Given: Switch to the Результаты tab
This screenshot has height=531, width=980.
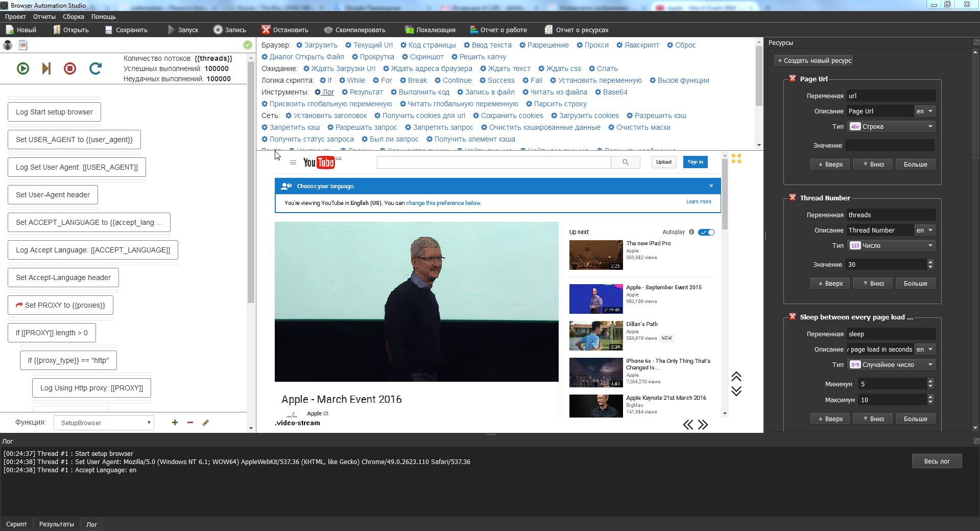Looking at the screenshot, I should coord(57,524).
